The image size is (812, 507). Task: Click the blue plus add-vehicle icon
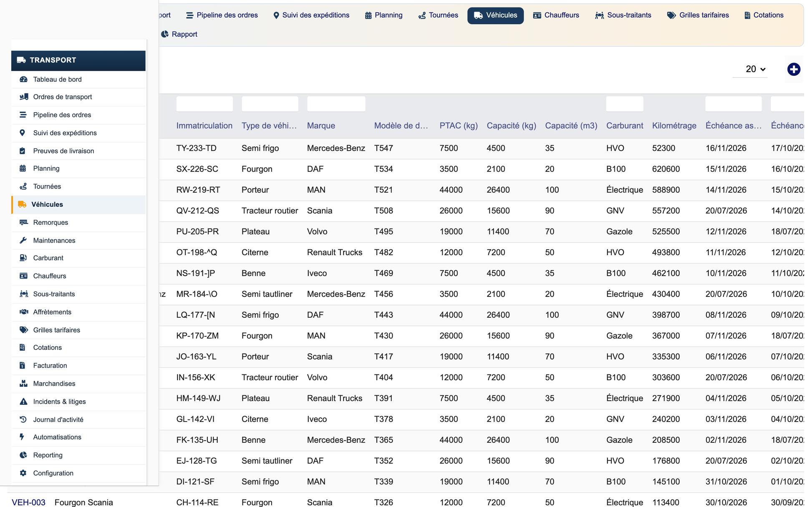pyautogui.click(x=793, y=69)
